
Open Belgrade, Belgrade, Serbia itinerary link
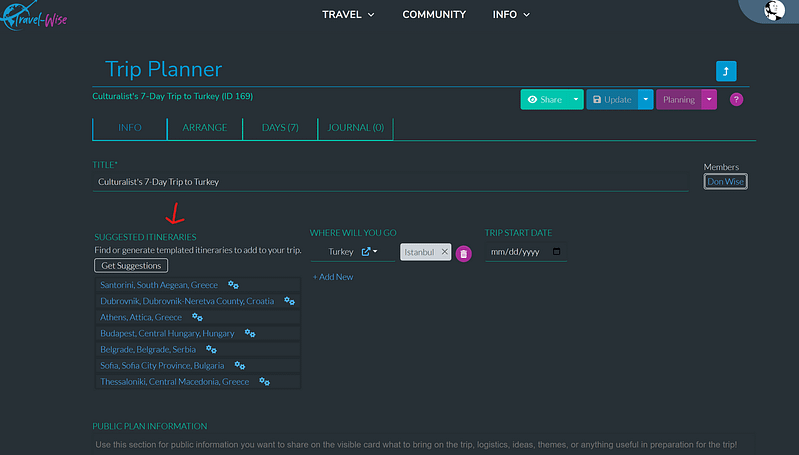click(x=148, y=350)
